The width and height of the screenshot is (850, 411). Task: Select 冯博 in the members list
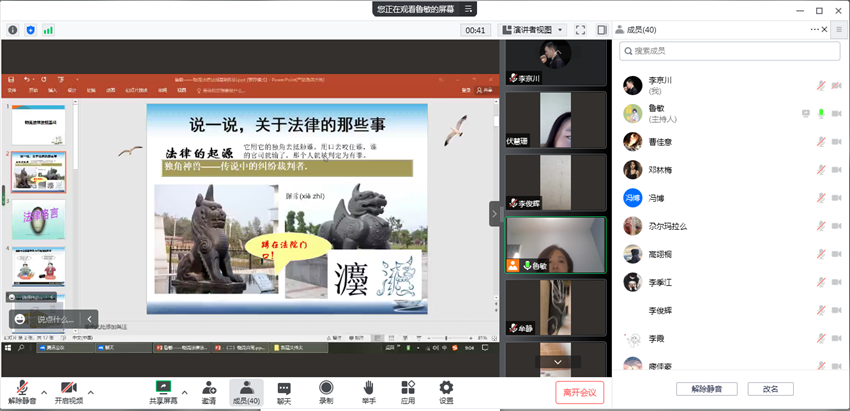(657, 198)
